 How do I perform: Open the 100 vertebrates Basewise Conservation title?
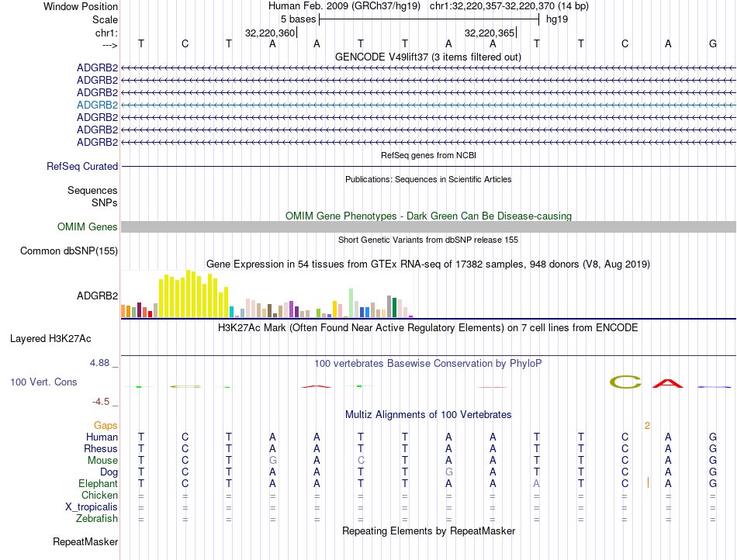(428, 363)
